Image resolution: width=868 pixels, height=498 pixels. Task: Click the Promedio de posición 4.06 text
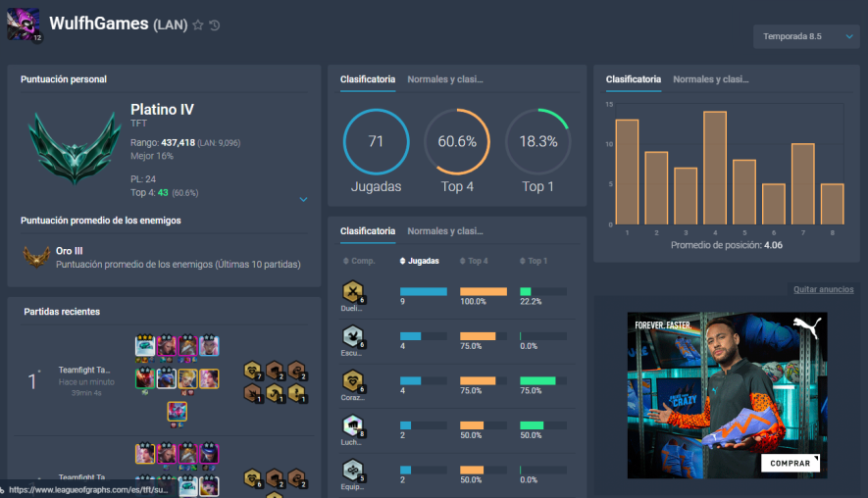pyautogui.click(x=727, y=245)
